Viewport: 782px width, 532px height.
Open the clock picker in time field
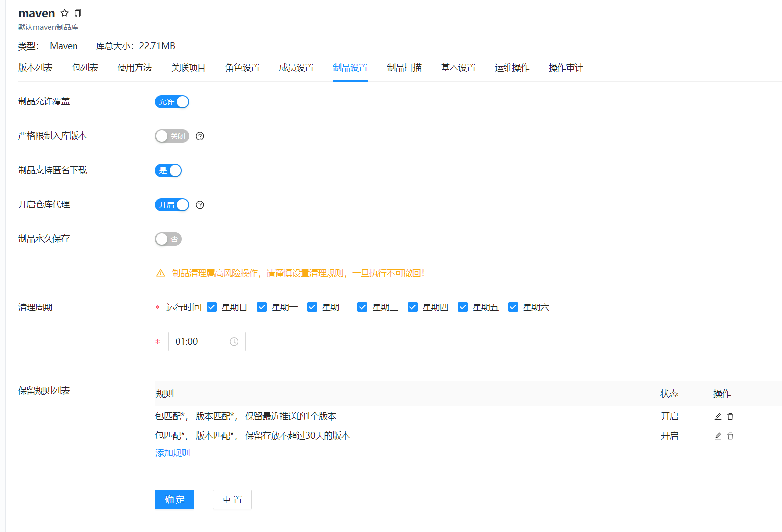(234, 342)
